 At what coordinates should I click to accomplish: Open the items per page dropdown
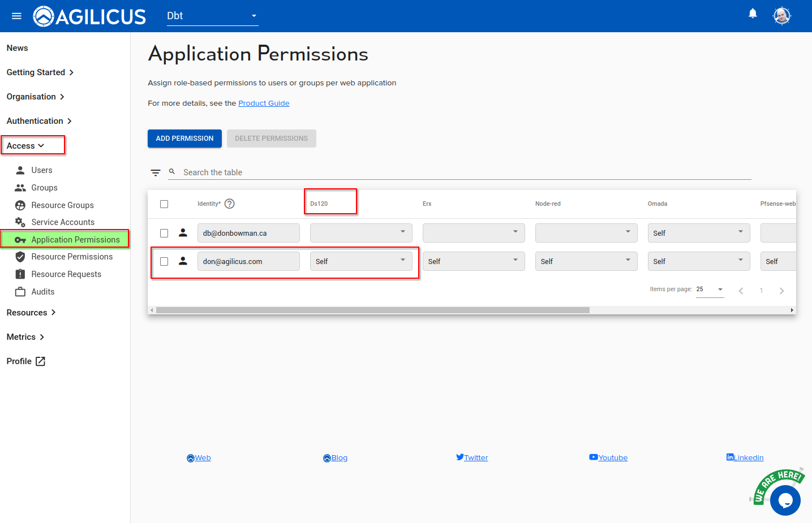point(710,289)
